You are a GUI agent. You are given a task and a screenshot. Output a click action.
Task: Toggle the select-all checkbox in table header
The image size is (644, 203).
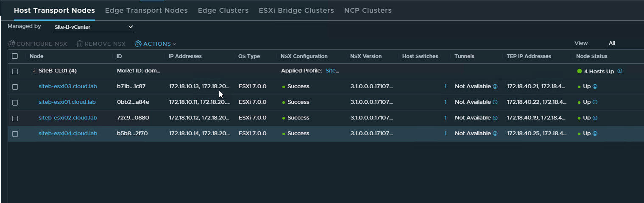coord(15,56)
